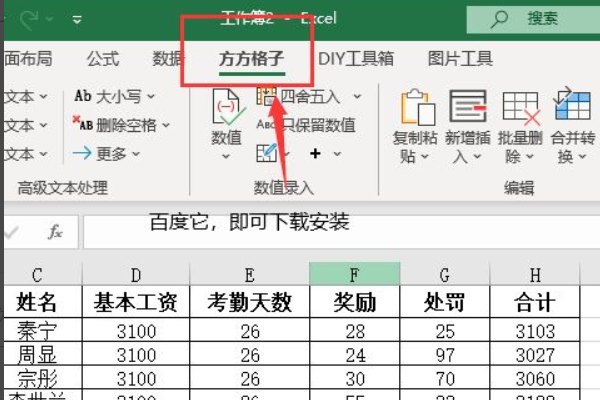The height and width of the screenshot is (400, 600).
Task: Switch to the 数据 tab
Action: pos(167,59)
